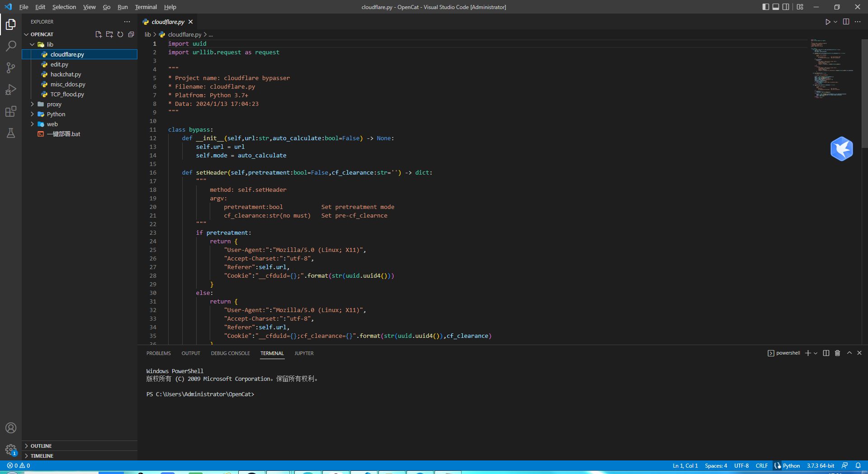Refresh the Explorer file tree
Screen dimensions: 868x474
[x=120, y=34]
